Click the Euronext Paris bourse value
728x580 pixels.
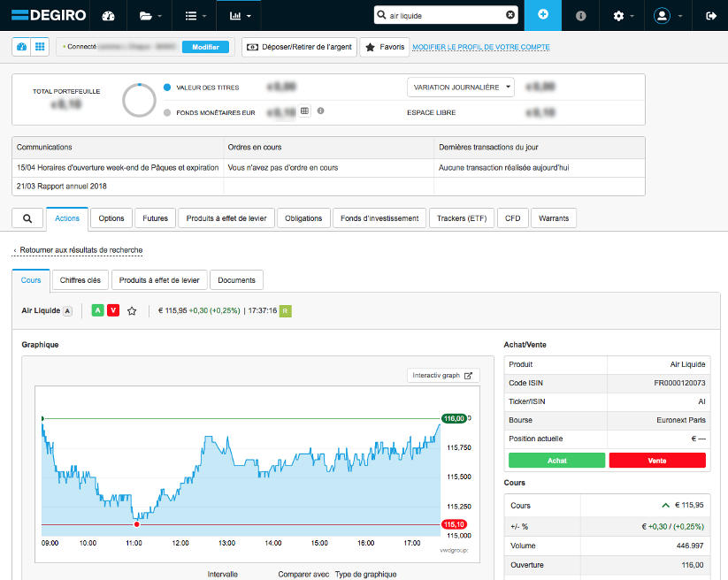(x=681, y=420)
